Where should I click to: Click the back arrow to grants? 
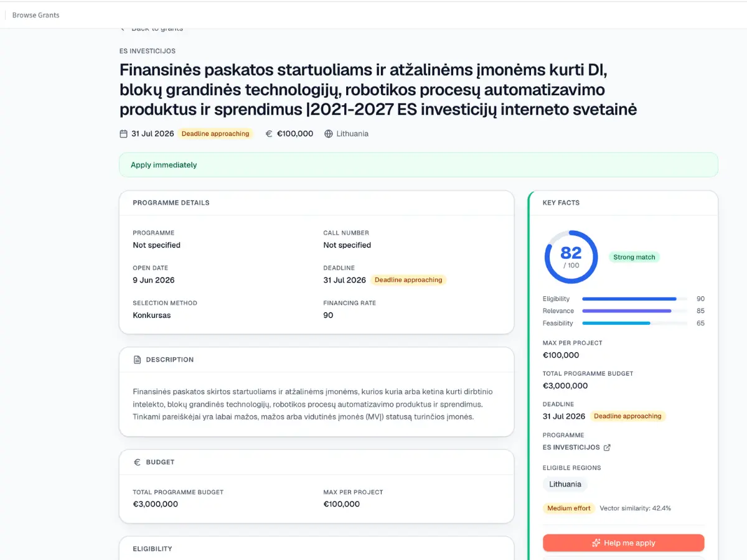tap(123, 28)
